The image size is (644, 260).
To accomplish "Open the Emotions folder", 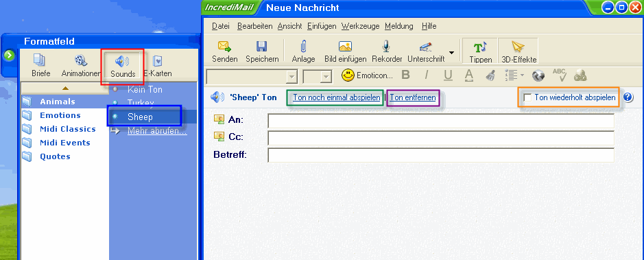I will coord(60,115).
